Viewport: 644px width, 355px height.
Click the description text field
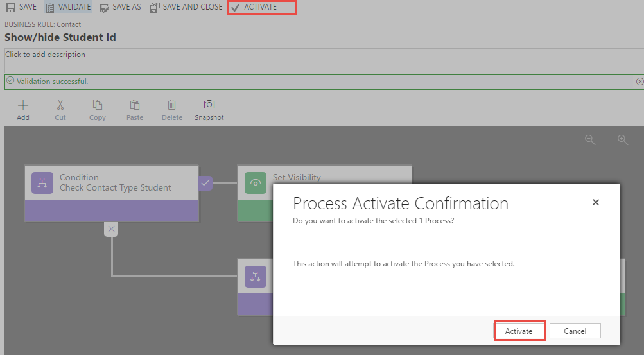point(324,61)
